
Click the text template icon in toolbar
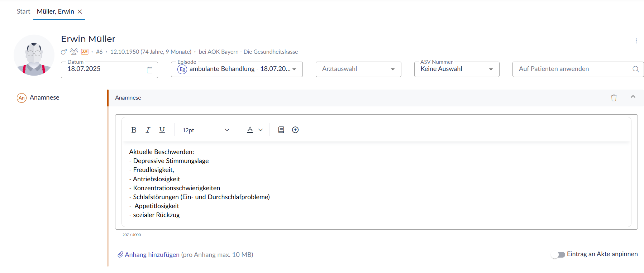[281, 130]
